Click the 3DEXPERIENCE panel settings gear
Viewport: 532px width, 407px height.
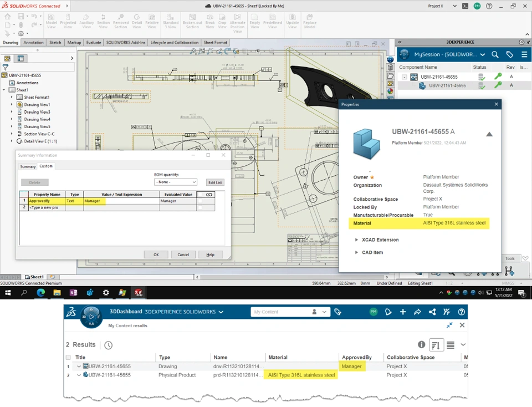click(521, 42)
